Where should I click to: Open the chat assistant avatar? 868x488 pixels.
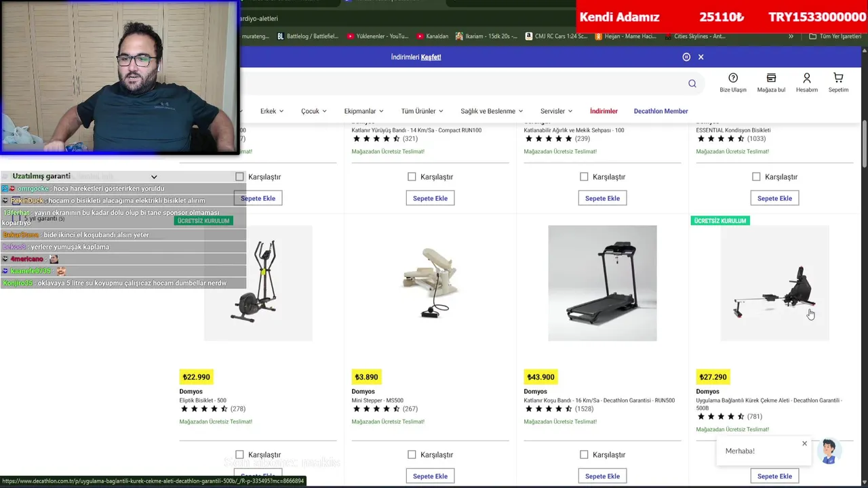click(x=829, y=451)
